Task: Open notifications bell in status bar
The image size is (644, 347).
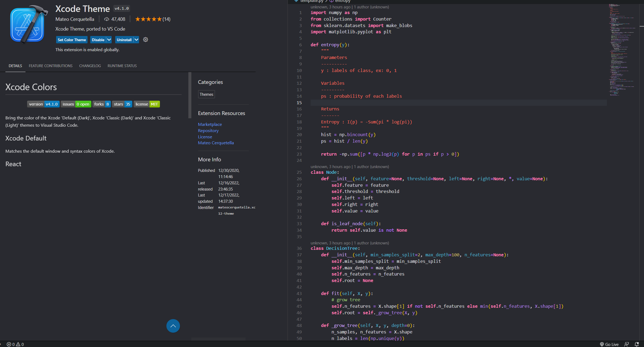Action: [x=637, y=344]
